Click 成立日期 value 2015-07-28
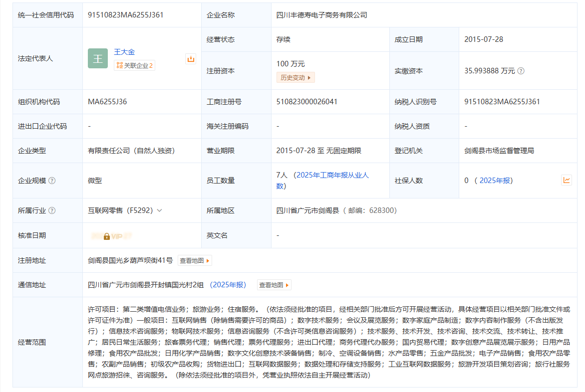 (x=484, y=39)
